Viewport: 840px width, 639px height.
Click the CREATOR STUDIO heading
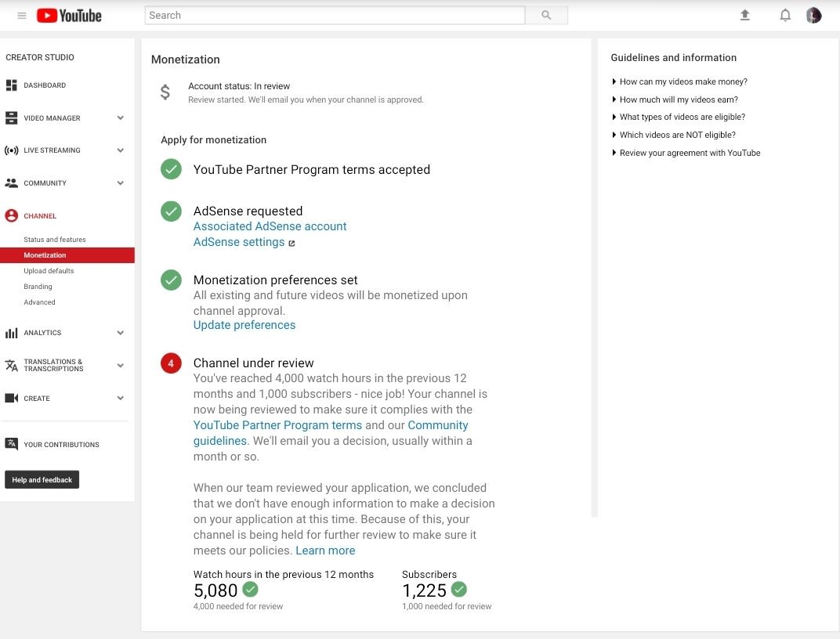pyautogui.click(x=40, y=57)
